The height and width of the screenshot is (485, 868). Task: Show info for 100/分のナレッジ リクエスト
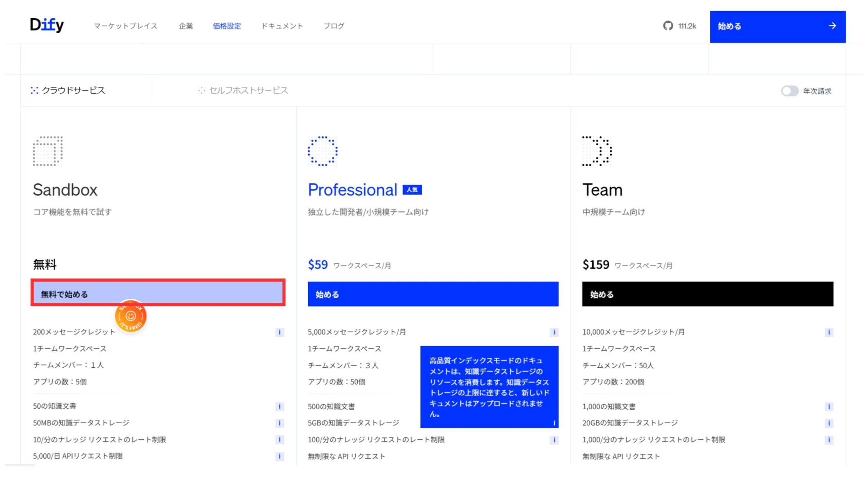tap(554, 440)
